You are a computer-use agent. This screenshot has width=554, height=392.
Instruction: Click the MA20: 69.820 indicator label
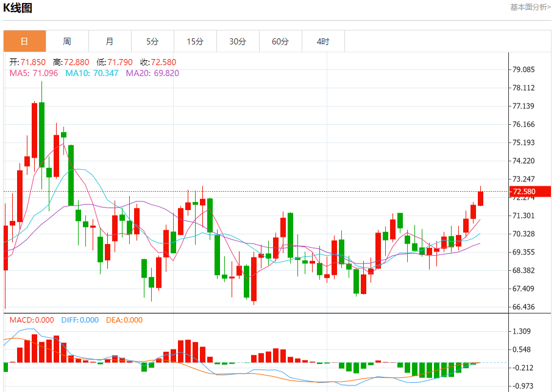[x=152, y=74]
